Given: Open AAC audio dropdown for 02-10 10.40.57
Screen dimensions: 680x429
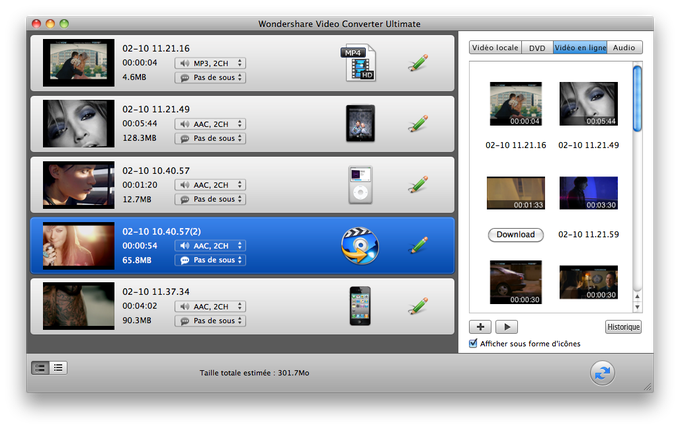Looking at the screenshot, I should coord(210,185).
